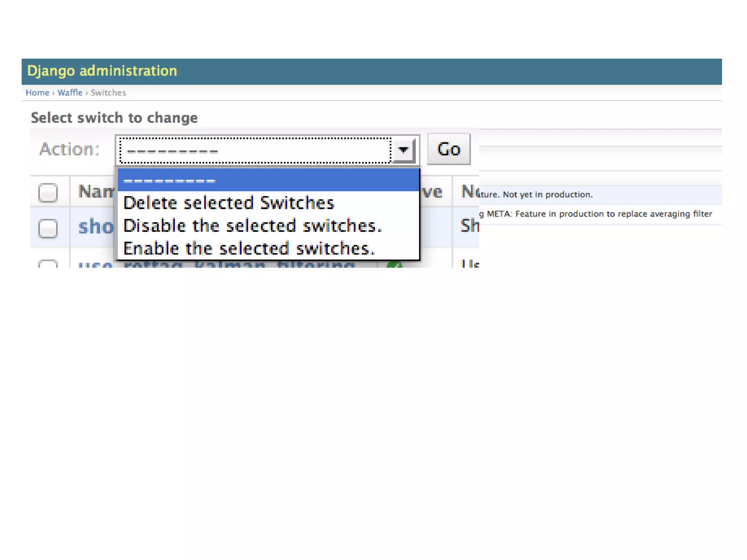Viewport: 747px width, 560px height.
Task: Check the partially visible bottom row checkbox
Action: [48, 264]
